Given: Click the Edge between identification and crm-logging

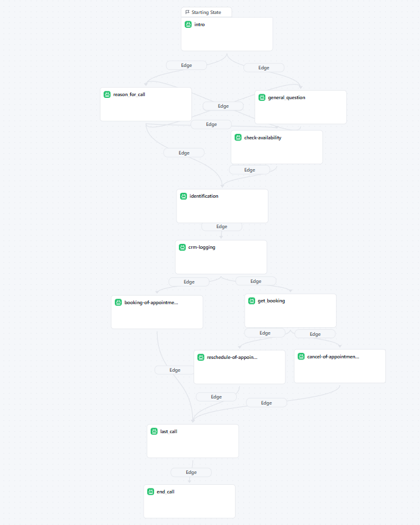Looking at the screenshot, I should pos(222,226).
